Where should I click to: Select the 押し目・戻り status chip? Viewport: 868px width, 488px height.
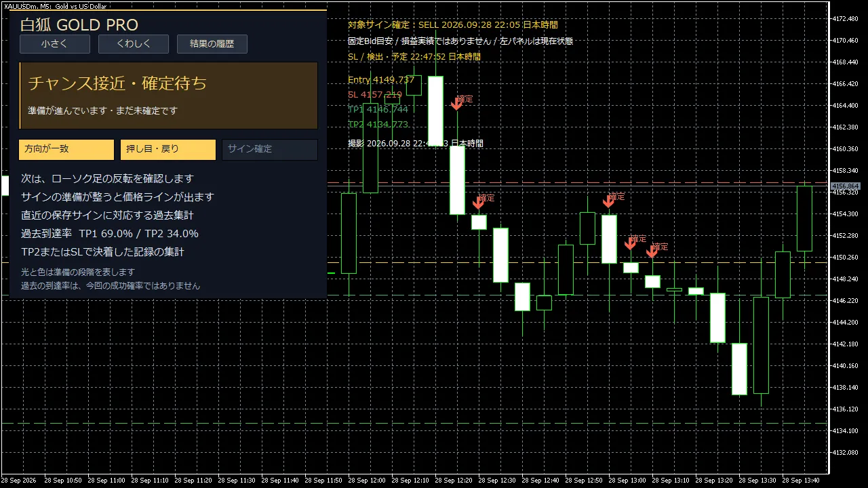(x=168, y=150)
